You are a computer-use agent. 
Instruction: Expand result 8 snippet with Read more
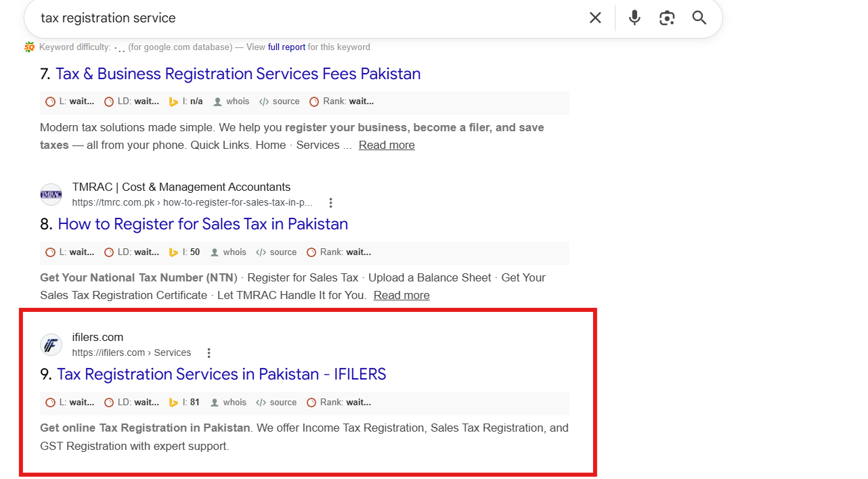tap(402, 295)
